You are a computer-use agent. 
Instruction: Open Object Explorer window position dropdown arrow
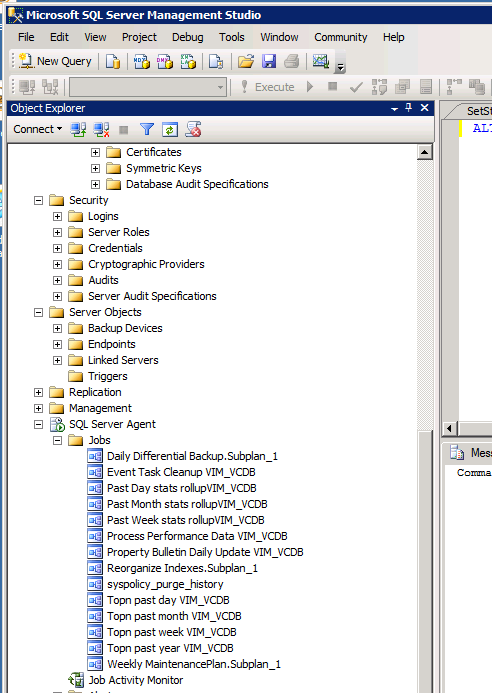(394, 109)
